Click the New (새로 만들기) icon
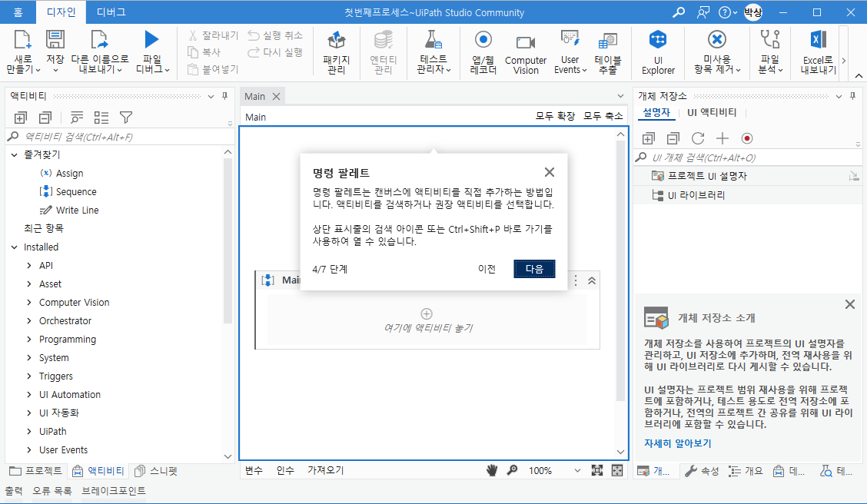Screen dimensions: 867x504 point(22,40)
